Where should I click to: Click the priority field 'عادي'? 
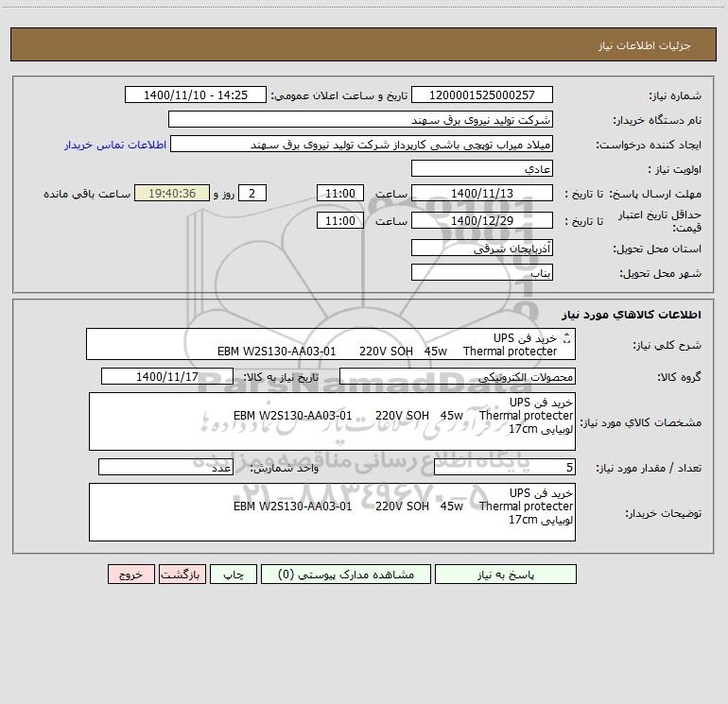point(482,168)
